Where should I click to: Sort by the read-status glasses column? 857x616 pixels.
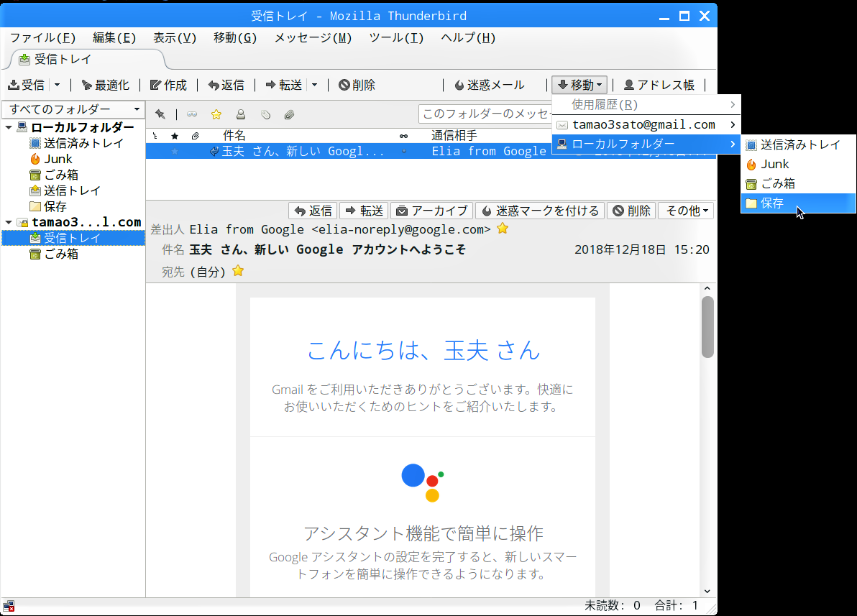403,136
